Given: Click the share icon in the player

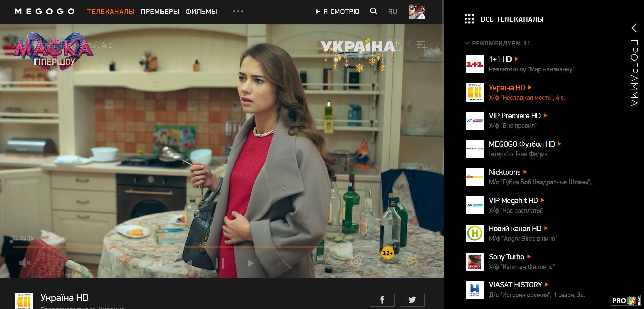Looking at the screenshot, I should point(397,45).
